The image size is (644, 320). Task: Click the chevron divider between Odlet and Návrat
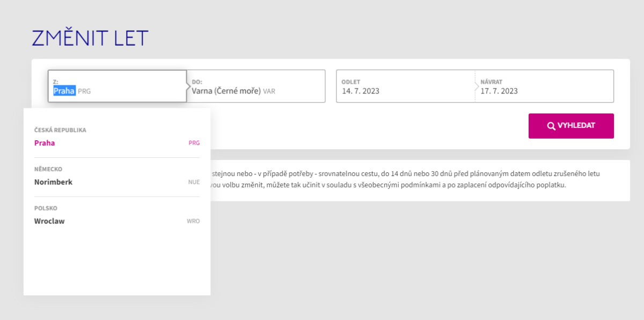coord(476,86)
